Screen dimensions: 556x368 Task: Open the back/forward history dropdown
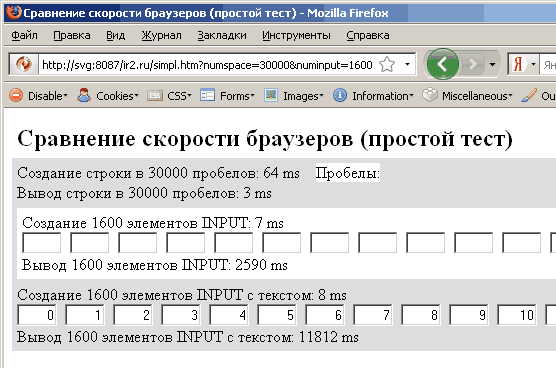pyautogui.click(x=492, y=65)
